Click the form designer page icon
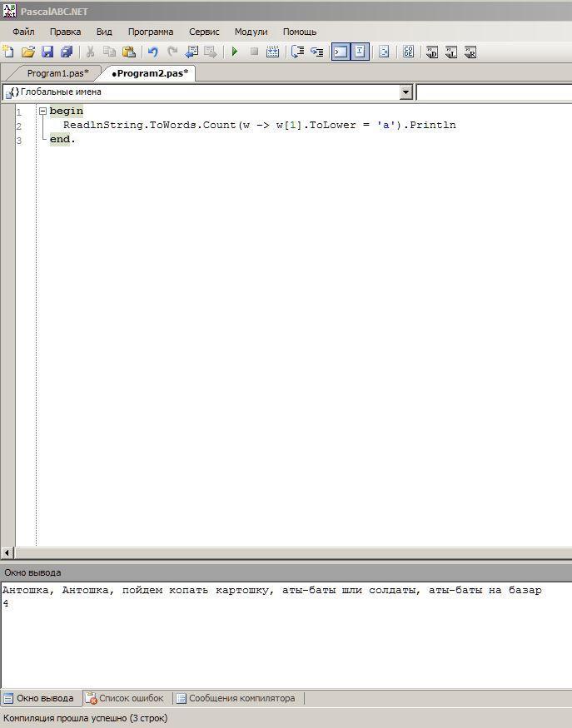 [384, 52]
